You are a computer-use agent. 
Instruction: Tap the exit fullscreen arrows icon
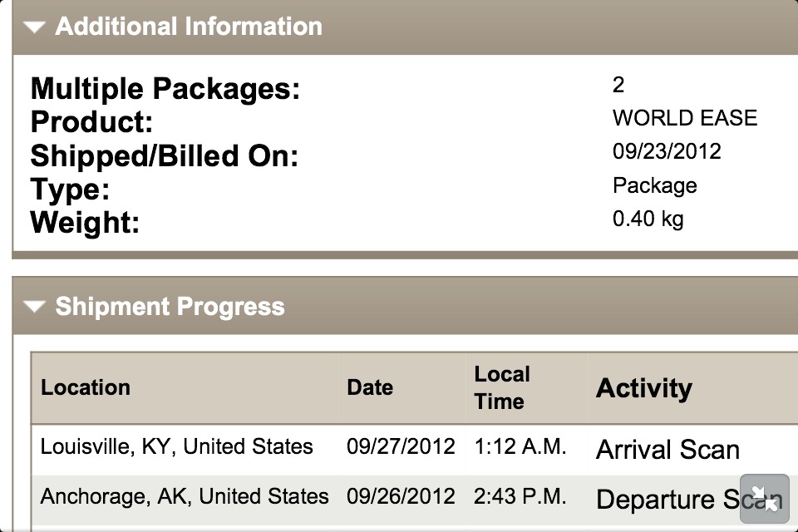[x=764, y=498]
